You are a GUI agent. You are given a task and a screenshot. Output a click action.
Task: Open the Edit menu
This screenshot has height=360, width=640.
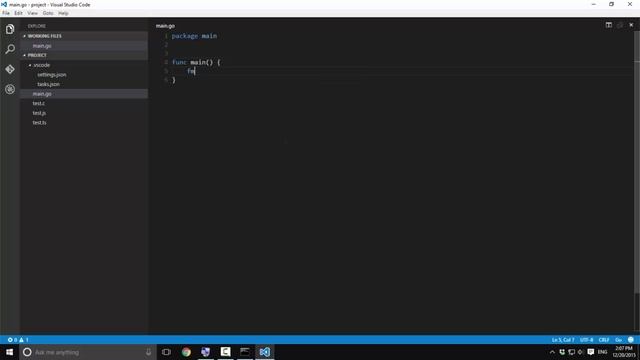pos(18,13)
